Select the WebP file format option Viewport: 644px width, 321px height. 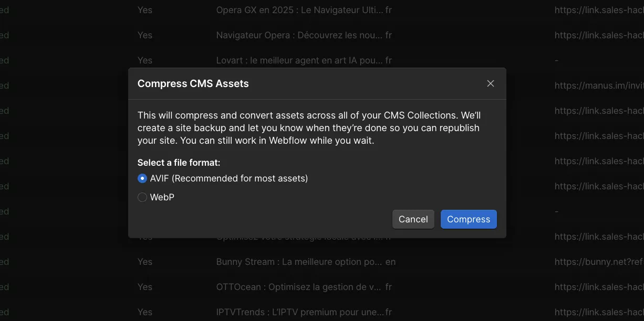point(142,197)
